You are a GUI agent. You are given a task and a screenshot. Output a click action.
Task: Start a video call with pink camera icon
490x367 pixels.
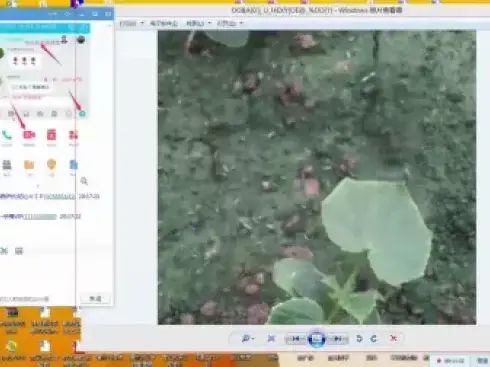29,135
